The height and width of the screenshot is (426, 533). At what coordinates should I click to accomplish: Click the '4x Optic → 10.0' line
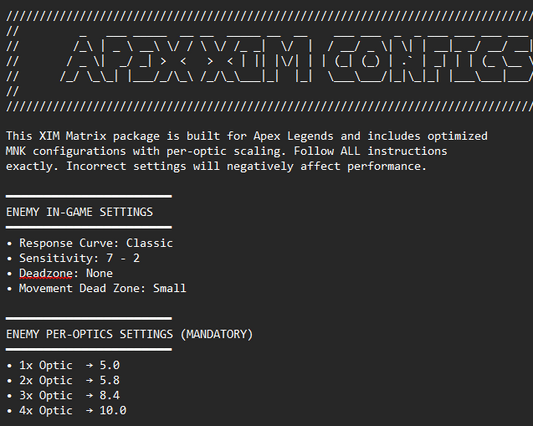click(67, 410)
